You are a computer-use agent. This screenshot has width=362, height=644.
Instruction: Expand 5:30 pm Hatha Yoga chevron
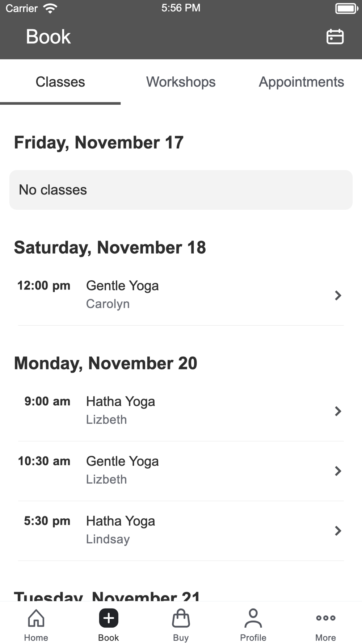click(338, 531)
